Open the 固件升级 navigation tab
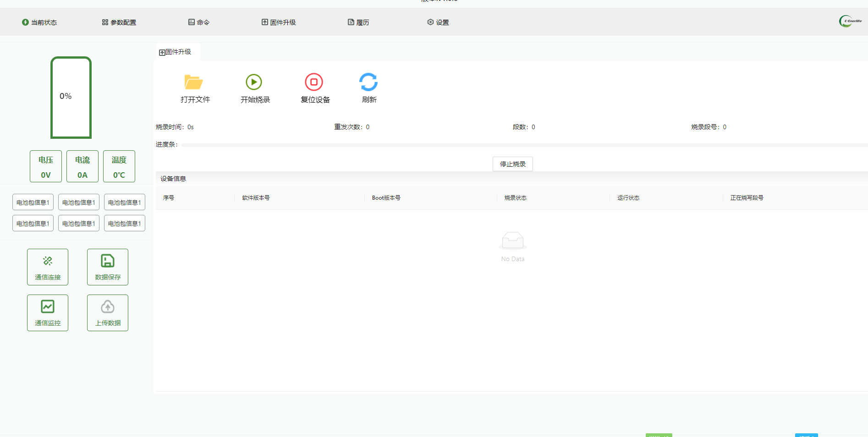 click(x=279, y=22)
